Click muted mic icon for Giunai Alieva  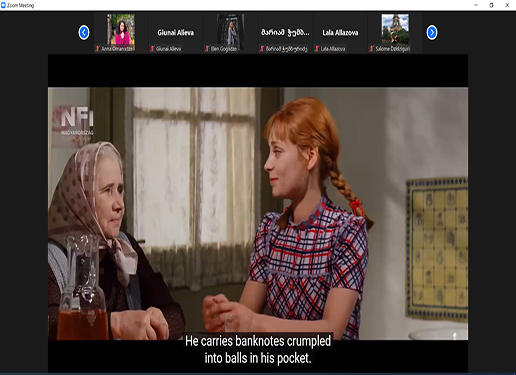pyautogui.click(x=152, y=49)
